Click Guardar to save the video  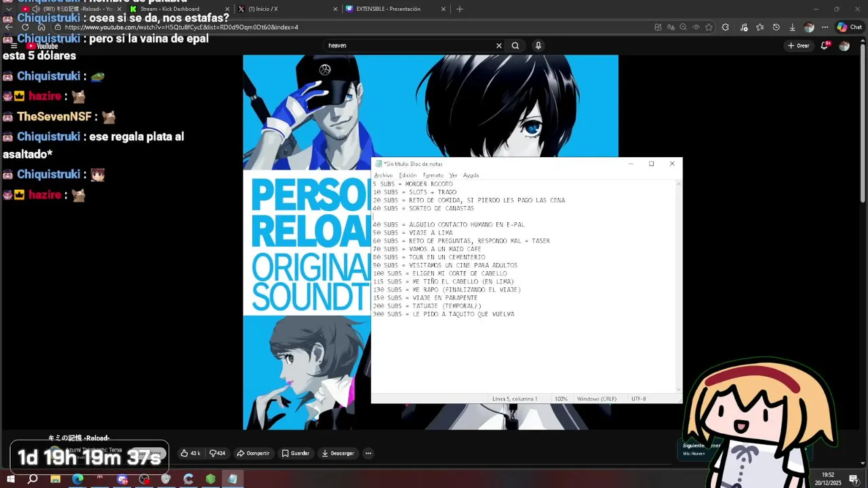(296, 453)
